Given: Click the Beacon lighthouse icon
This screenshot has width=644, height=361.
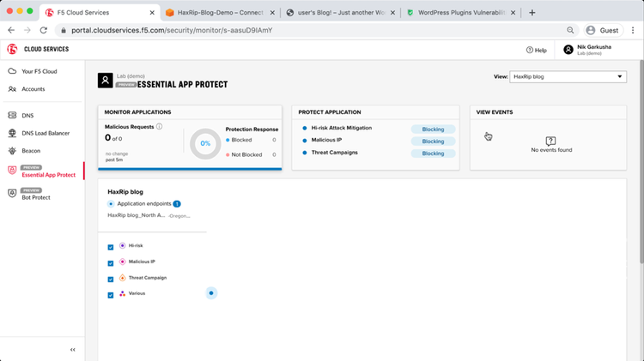Looking at the screenshot, I should (12, 151).
